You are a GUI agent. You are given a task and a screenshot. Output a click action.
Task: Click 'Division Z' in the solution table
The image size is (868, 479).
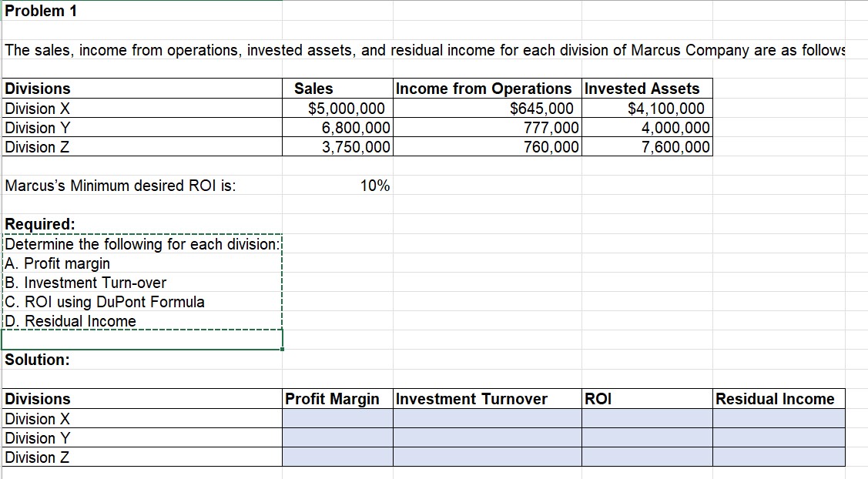(x=142, y=457)
